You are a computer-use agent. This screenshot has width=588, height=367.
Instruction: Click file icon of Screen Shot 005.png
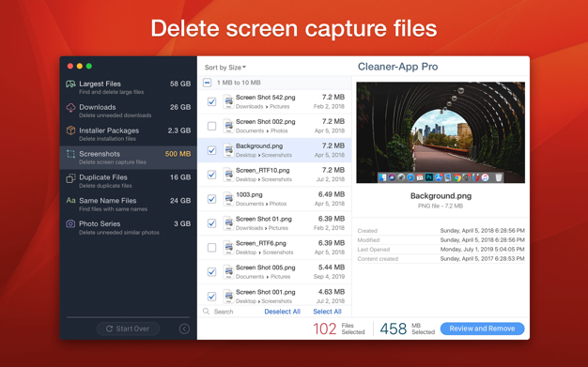coord(228,272)
